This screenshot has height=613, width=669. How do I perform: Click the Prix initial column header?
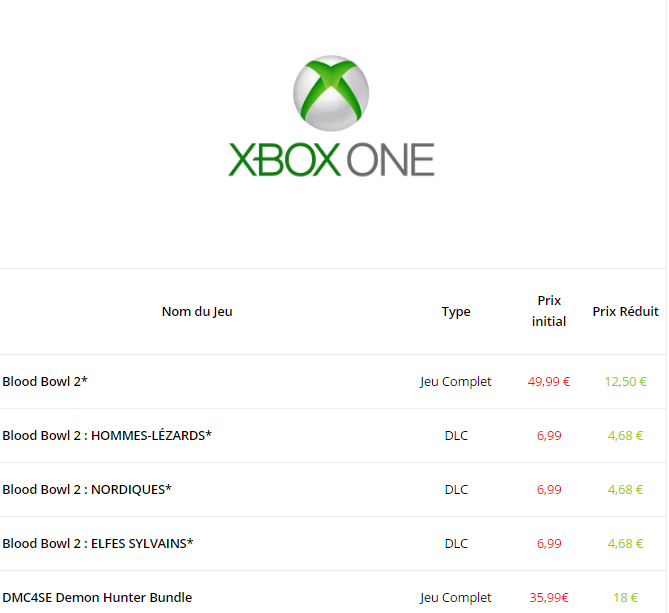pos(549,311)
